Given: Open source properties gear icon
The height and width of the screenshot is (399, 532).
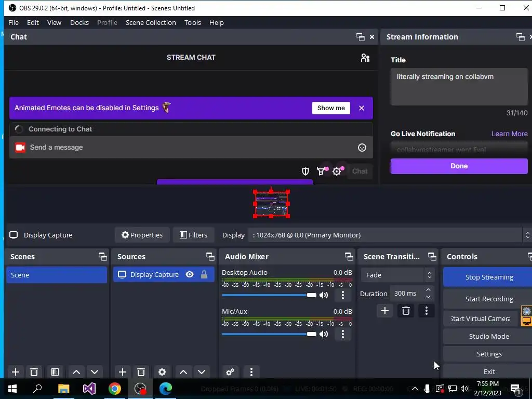Looking at the screenshot, I should [162, 372].
